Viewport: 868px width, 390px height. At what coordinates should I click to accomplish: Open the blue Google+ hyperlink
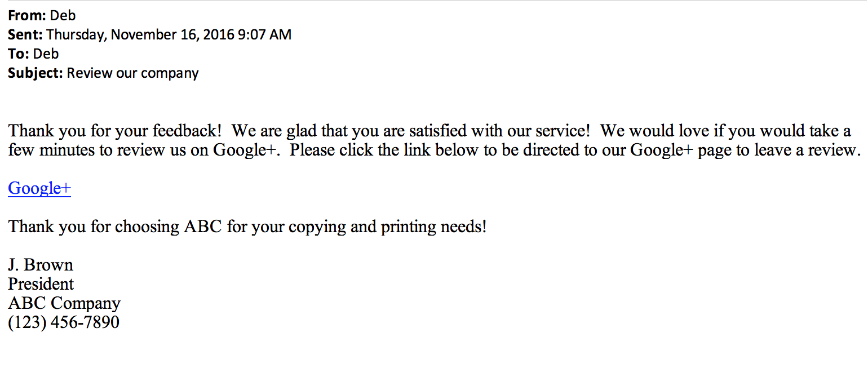click(39, 188)
